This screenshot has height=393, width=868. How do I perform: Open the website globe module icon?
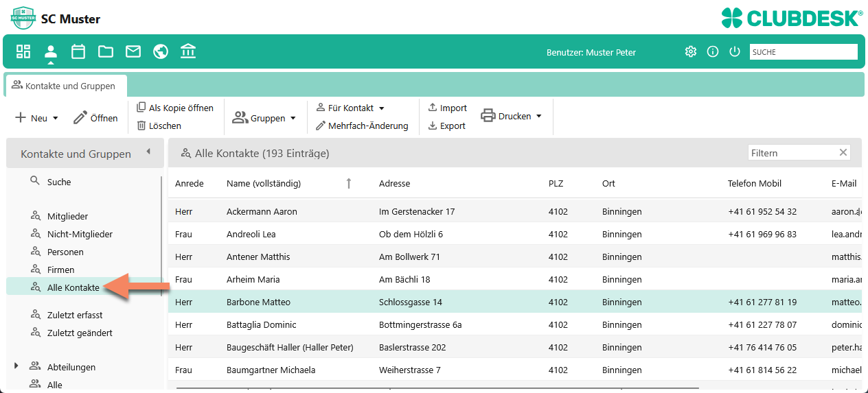coord(161,51)
